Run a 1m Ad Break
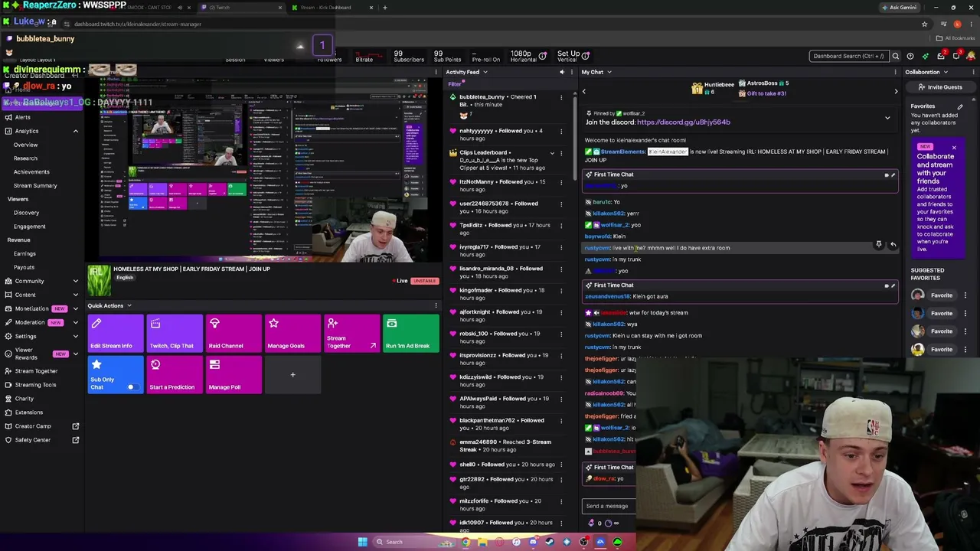Image resolution: width=980 pixels, height=551 pixels. [x=411, y=334]
